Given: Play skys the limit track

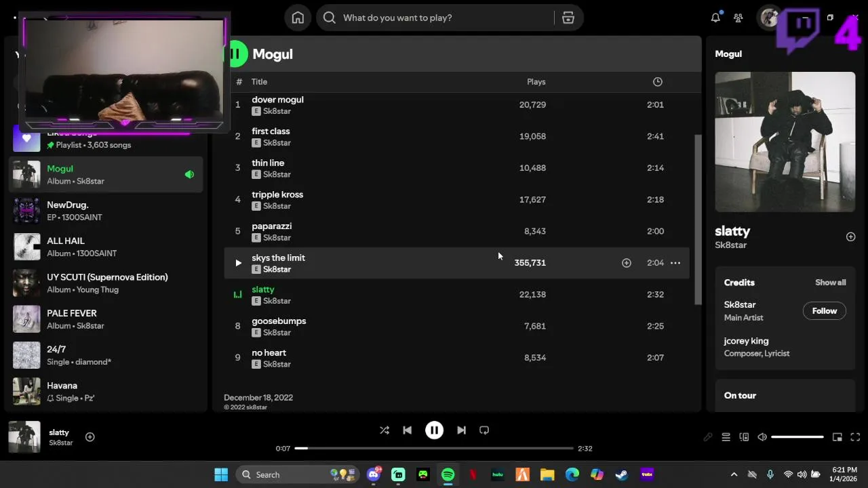Looking at the screenshot, I should (238, 263).
